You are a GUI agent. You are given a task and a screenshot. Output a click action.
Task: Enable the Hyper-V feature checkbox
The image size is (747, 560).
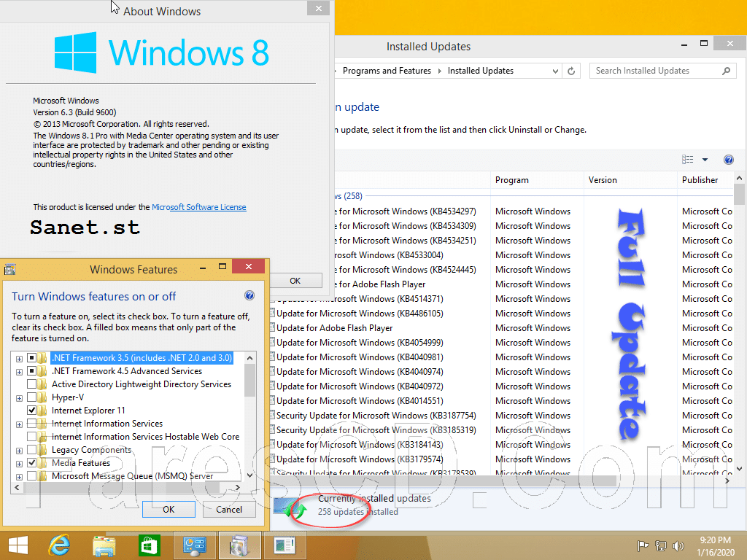(x=31, y=397)
